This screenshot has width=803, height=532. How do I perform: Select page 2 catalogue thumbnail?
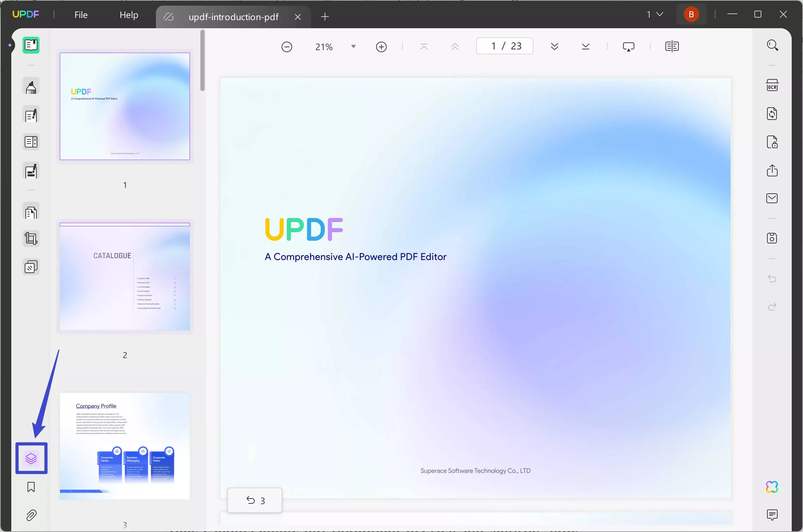[125, 277]
